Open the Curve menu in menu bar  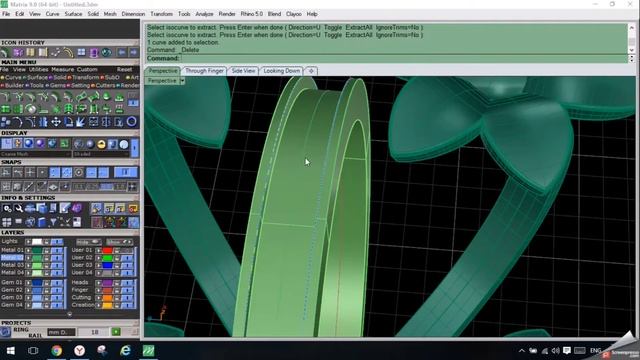[52, 14]
